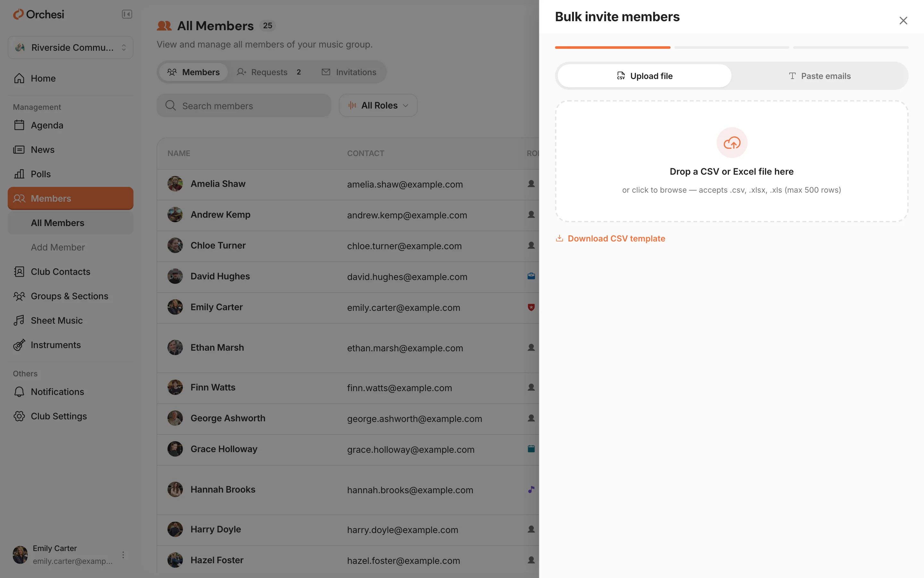Click the Search members field
The width and height of the screenshot is (924, 578).
click(244, 106)
